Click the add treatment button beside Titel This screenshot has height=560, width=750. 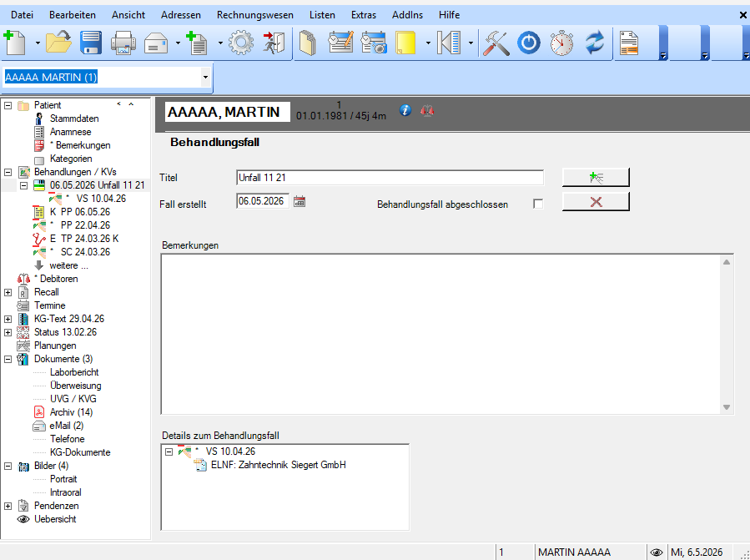click(596, 178)
